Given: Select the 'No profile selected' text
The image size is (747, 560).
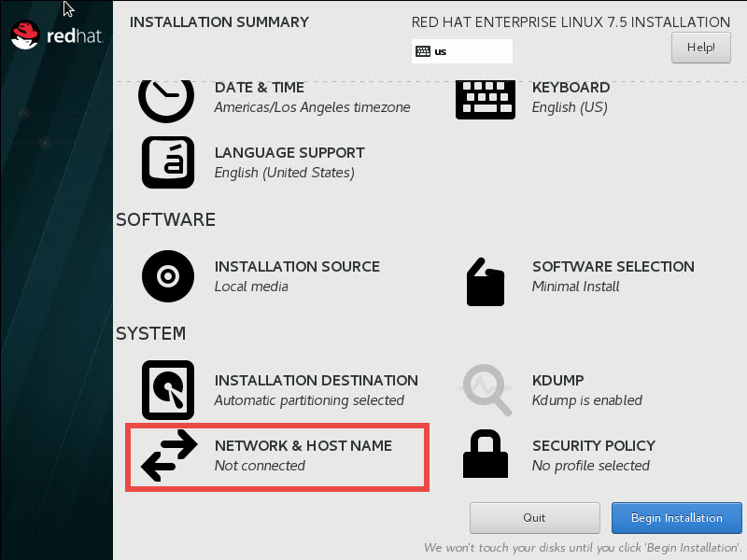Looking at the screenshot, I should click(590, 466).
